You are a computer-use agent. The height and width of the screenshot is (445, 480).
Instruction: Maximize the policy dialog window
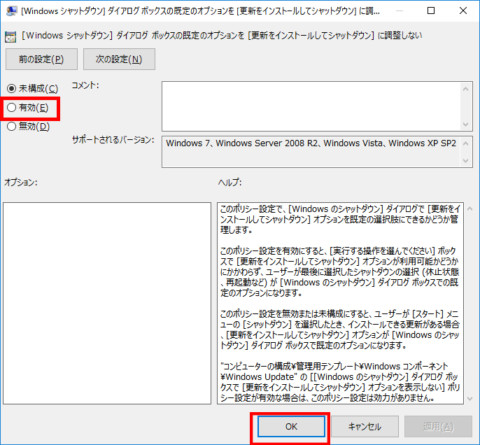tap(431, 11)
